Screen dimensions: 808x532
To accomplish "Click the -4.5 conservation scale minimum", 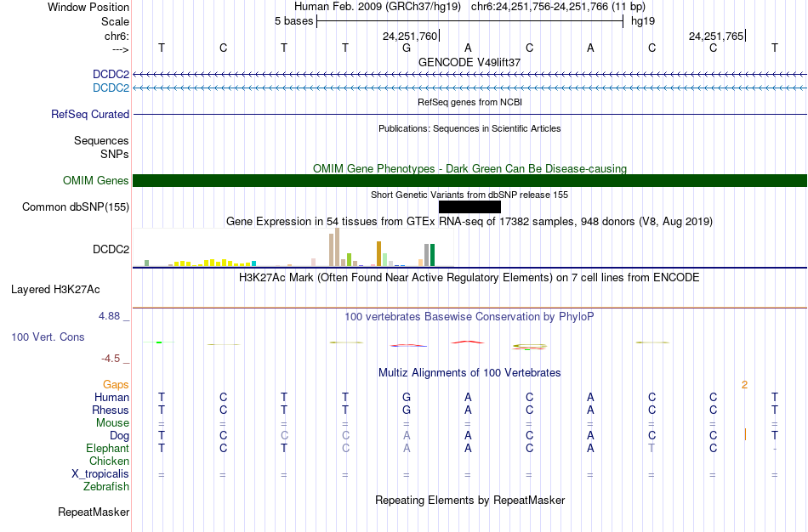I will click(x=111, y=359).
